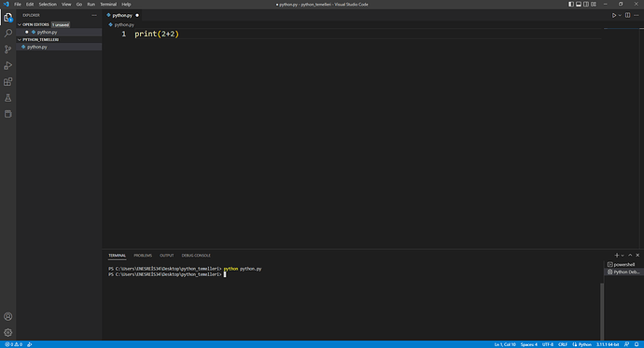Select the TERMINAL panel tab
The width and height of the screenshot is (644, 348).
tap(117, 256)
